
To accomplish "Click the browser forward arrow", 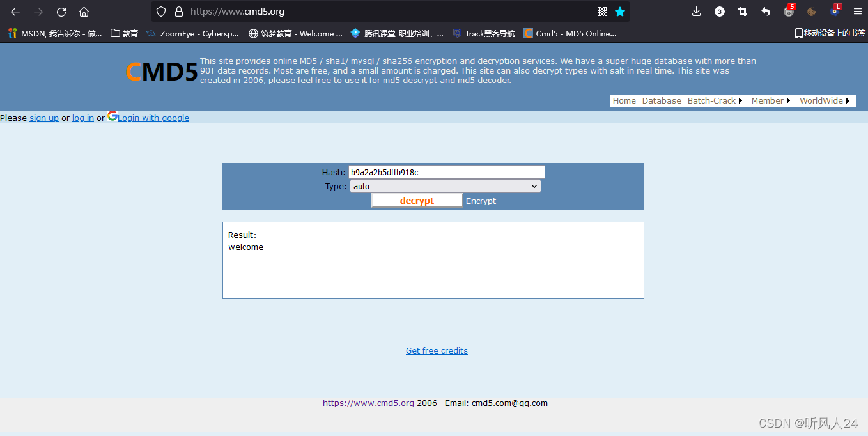I will [38, 12].
